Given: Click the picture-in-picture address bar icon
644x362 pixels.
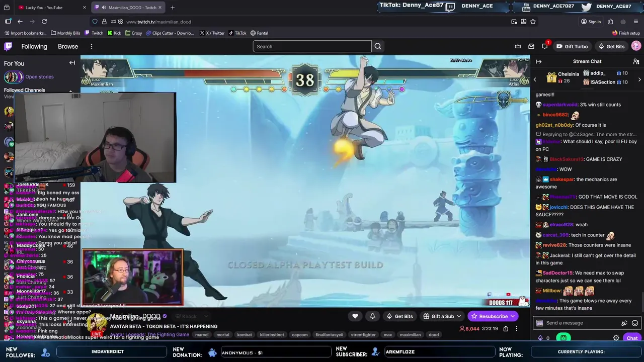Looking at the screenshot, I should click(514, 22).
